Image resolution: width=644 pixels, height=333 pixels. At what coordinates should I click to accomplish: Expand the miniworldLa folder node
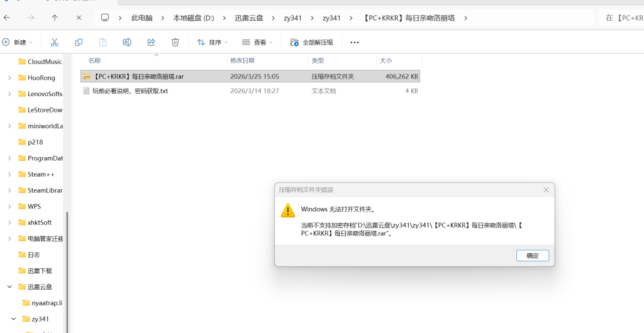(9, 126)
